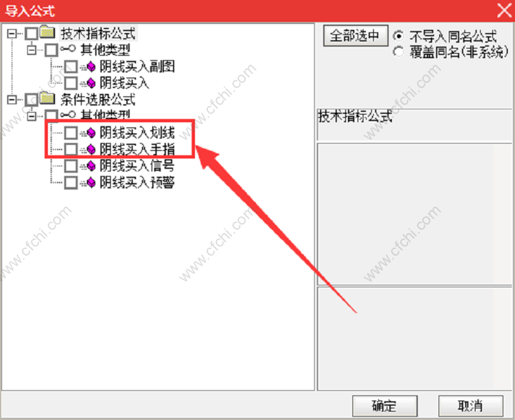This screenshot has height=420, width=515.
Task: Check the 阴线买入 formula checkbox
Action: [x=71, y=83]
